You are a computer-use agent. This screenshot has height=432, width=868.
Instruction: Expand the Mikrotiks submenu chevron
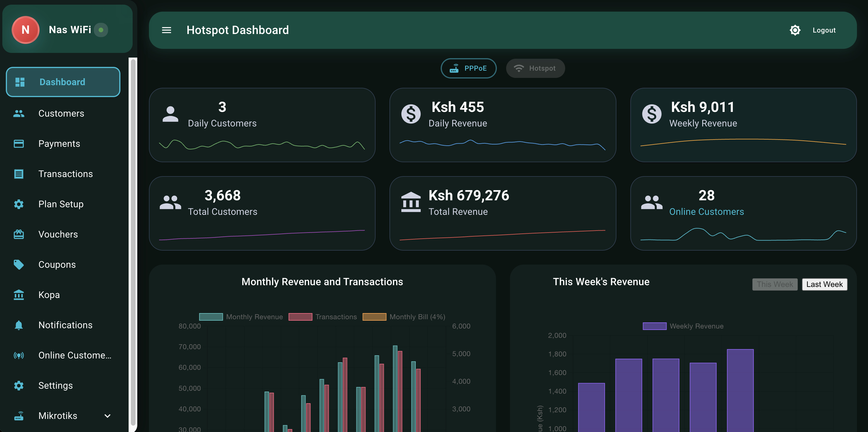click(108, 416)
